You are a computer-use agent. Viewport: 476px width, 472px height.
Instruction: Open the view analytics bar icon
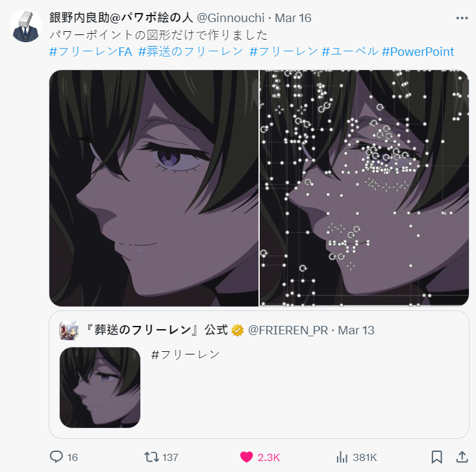coord(342,457)
